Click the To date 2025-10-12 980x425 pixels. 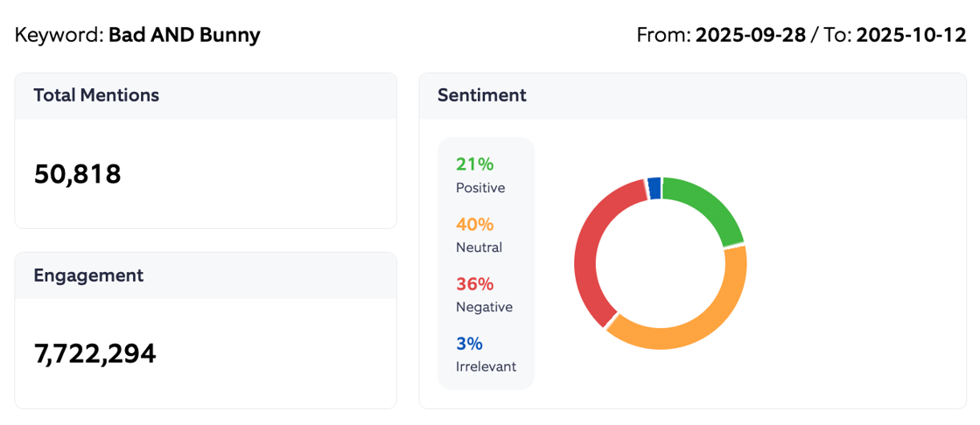pyautogui.click(x=911, y=36)
